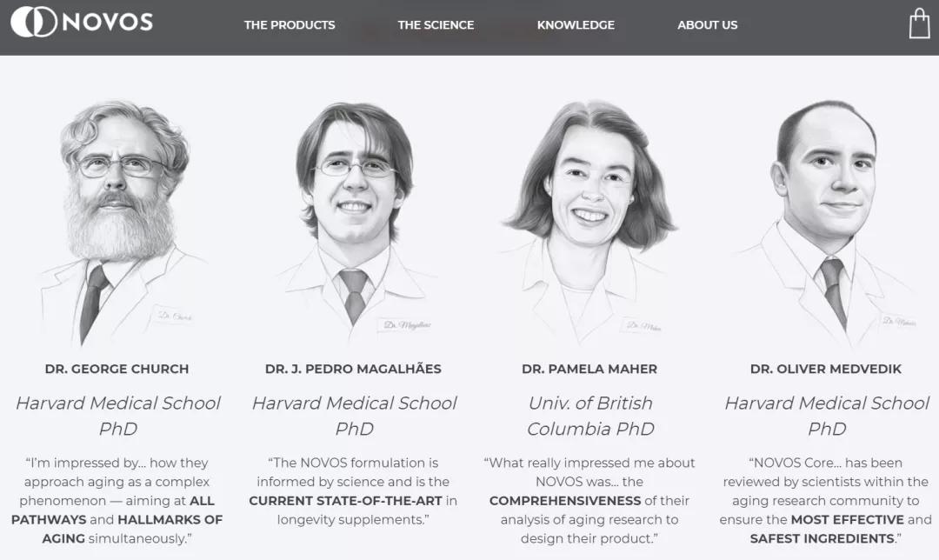Select the Dr. George Church name heading

117,369
